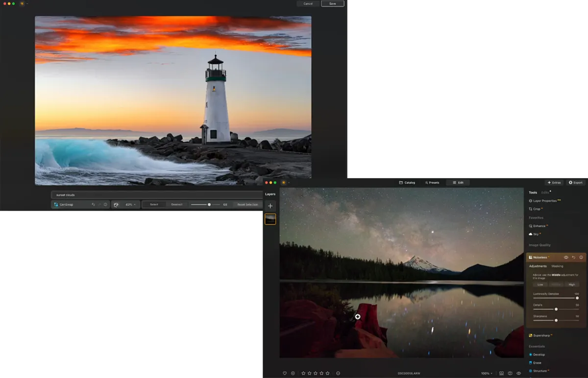
Task: Open the Masking tab in Noiseless
Action: [x=557, y=266]
